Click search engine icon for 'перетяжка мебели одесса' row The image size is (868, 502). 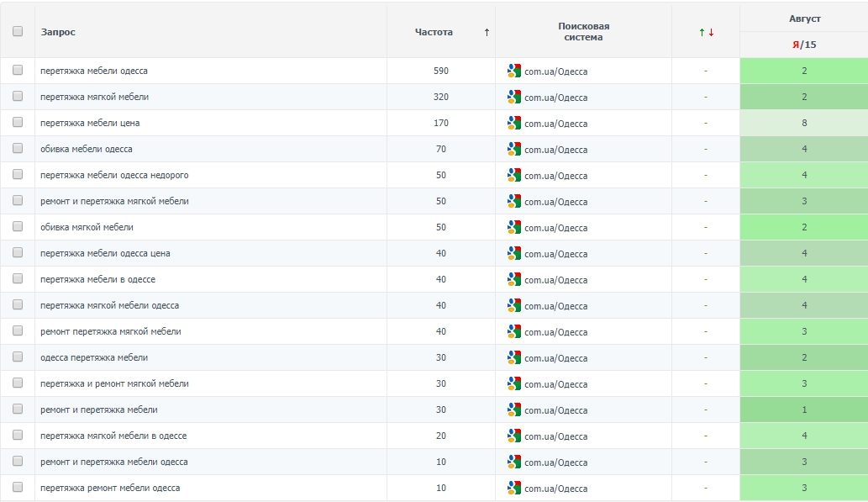pos(514,71)
